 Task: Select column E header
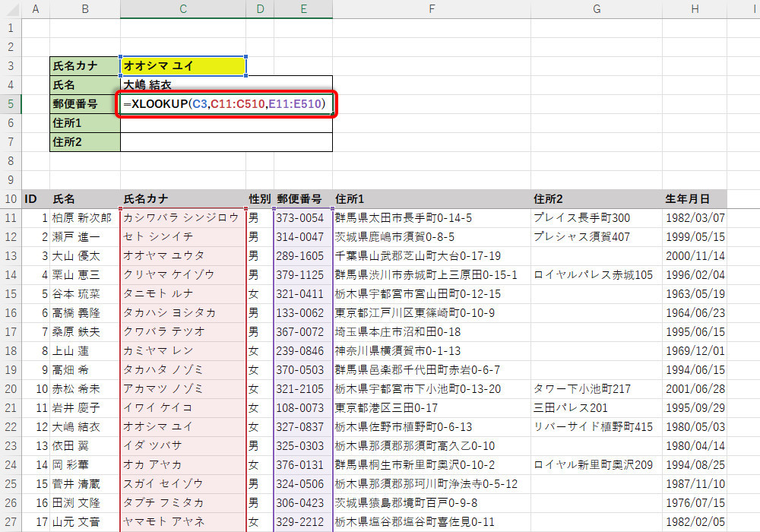[x=303, y=9]
